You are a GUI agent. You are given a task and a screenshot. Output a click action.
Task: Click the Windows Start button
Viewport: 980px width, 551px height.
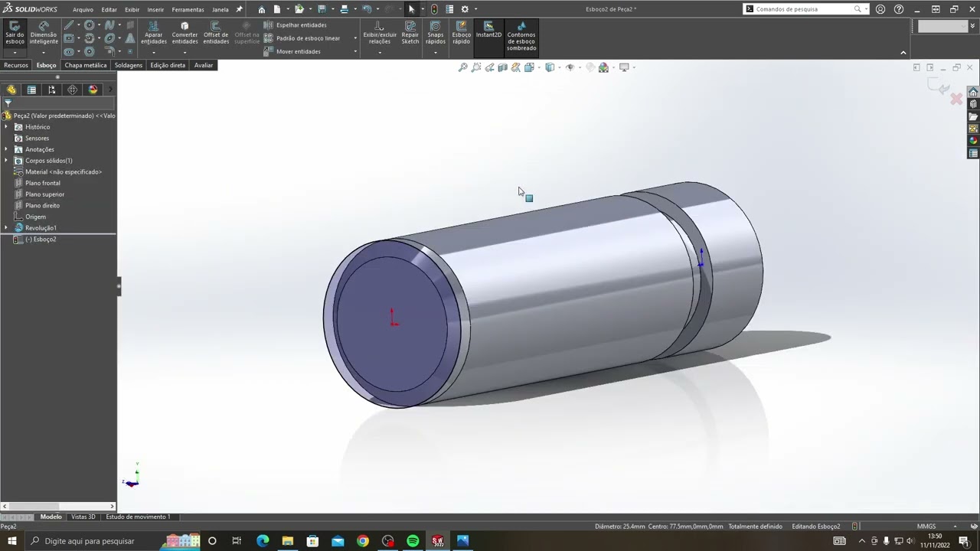click(x=12, y=541)
